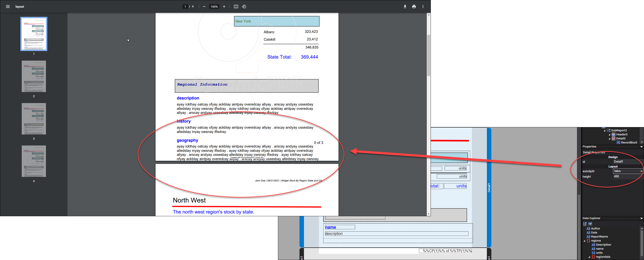Image resolution: width=644 pixels, height=260 pixels.
Task: Collapse the Data Explorer panel
Action: click(641, 218)
